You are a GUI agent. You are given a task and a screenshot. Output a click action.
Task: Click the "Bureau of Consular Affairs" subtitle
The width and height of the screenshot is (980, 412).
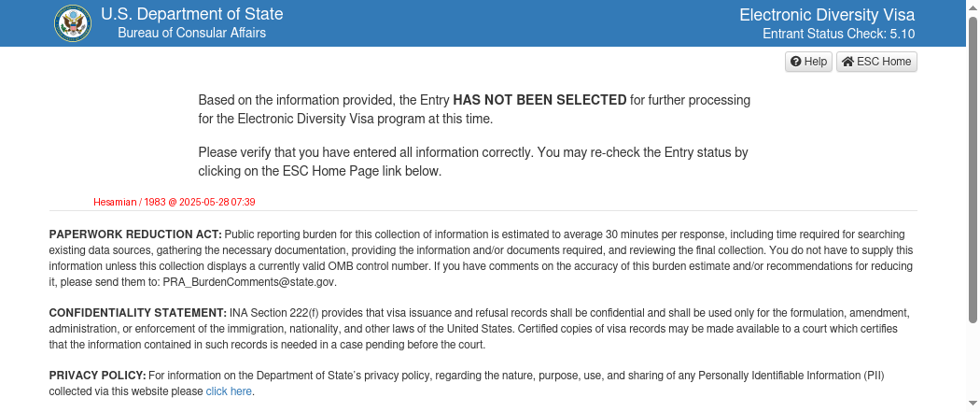[191, 33]
